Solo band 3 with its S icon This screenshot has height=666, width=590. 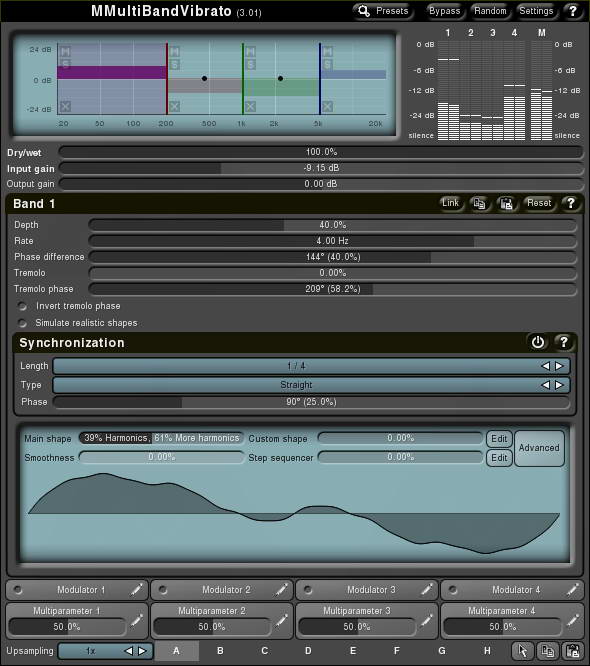point(251,65)
